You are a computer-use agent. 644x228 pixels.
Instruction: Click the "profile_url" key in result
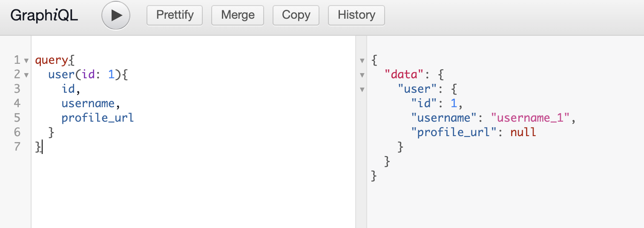point(454,132)
